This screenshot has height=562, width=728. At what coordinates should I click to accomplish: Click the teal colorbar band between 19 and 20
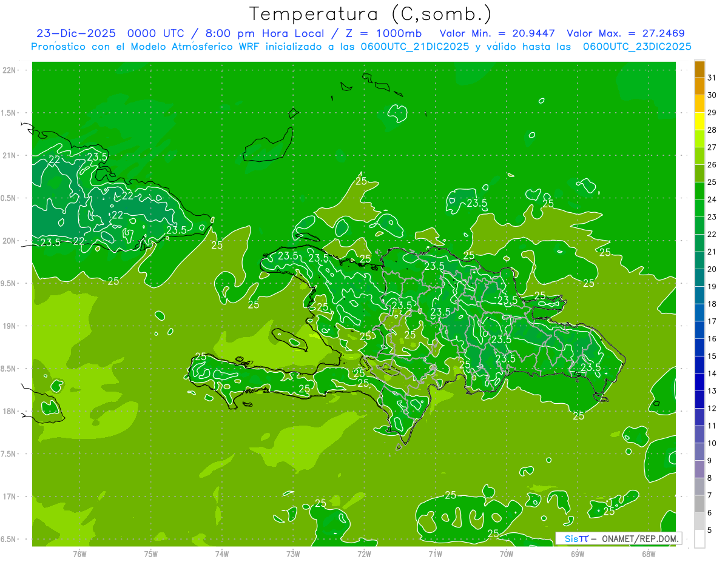coord(699,278)
